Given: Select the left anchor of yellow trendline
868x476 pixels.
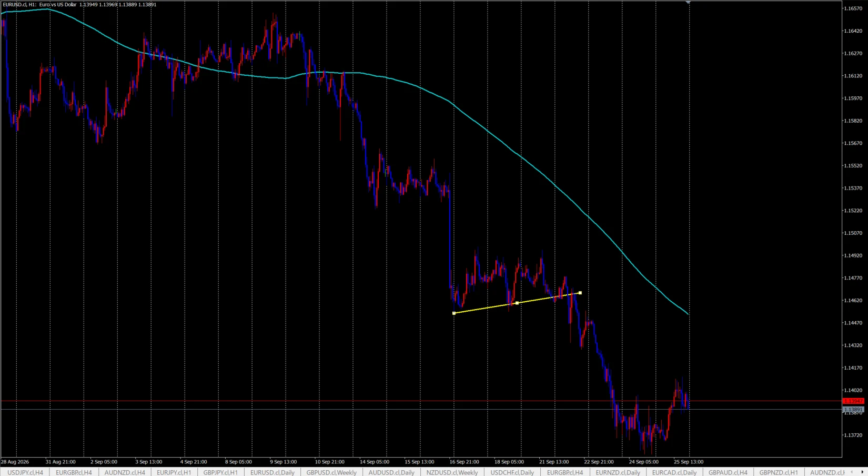Looking at the screenshot, I should click(x=454, y=313).
